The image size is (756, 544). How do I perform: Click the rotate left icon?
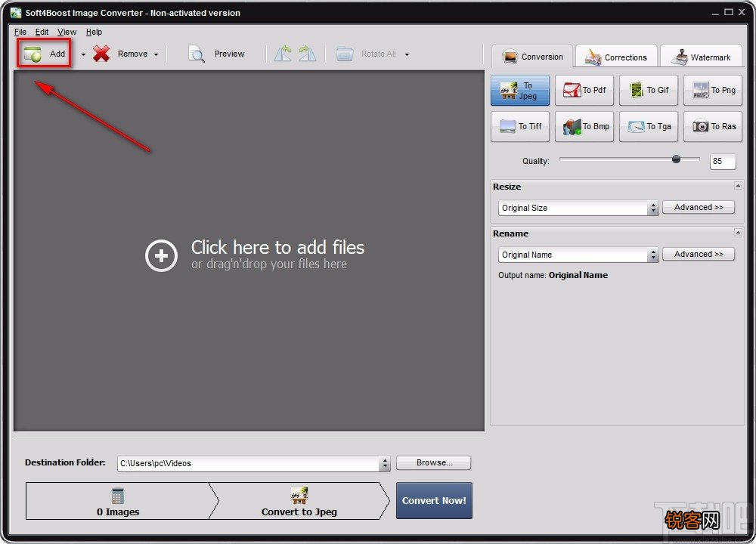tap(283, 54)
